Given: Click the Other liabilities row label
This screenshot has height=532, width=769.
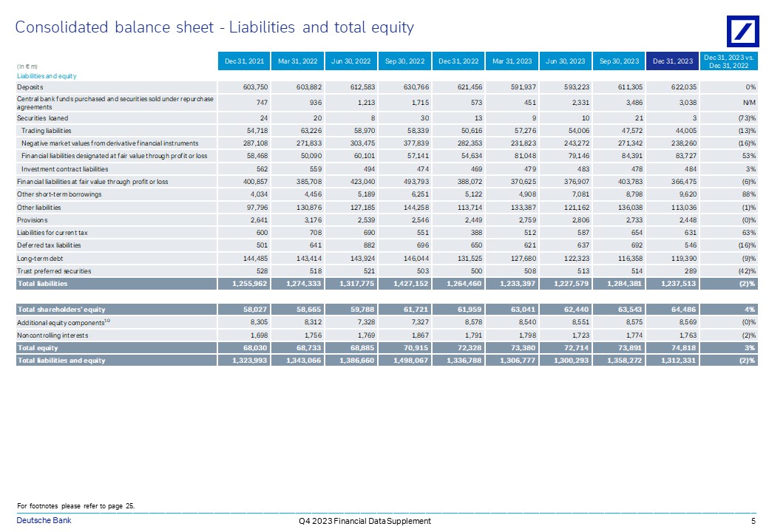Looking at the screenshot, I should (38, 208).
